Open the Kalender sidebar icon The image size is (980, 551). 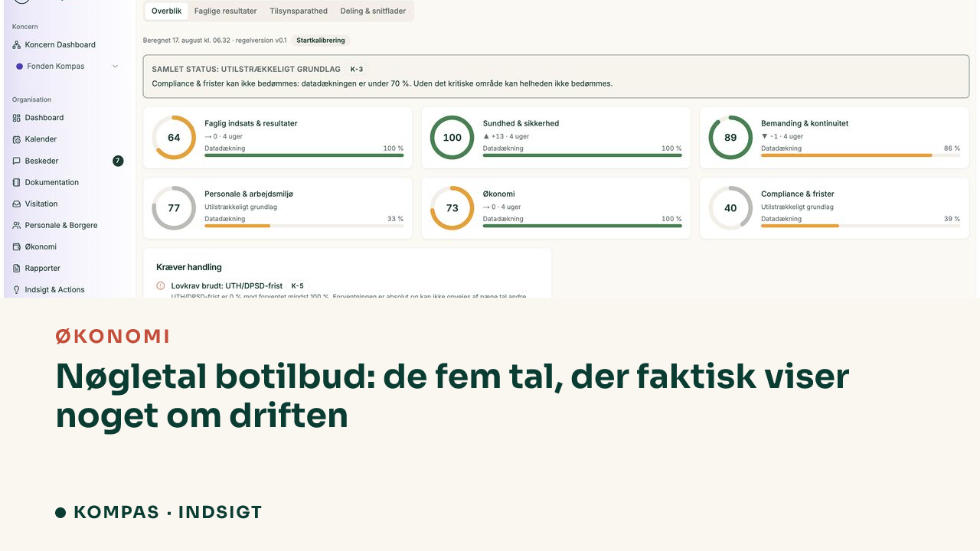(x=17, y=139)
